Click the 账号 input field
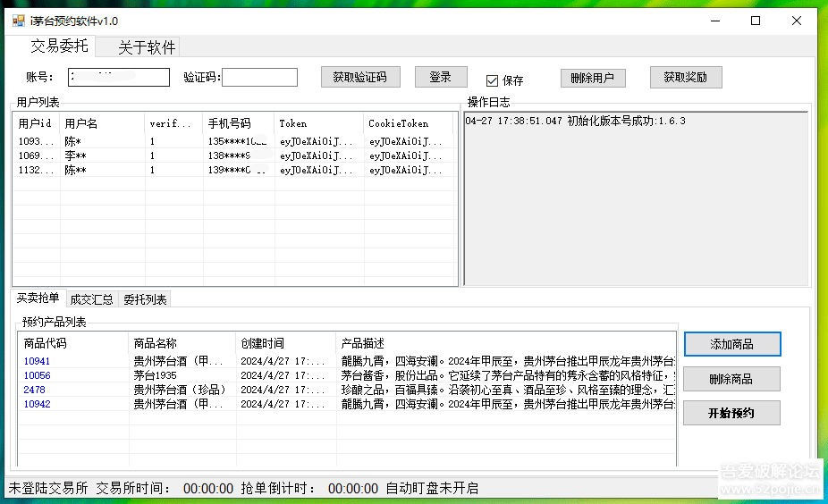 click(x=119, y=77)
